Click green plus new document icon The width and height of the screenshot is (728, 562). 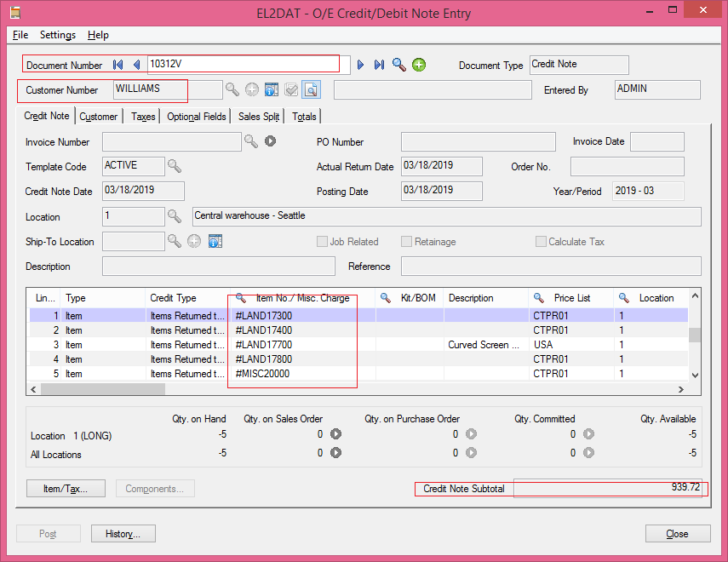[419, 65]
